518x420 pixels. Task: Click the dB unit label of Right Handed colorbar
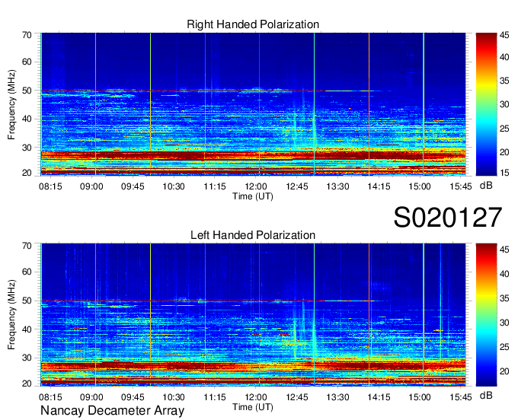(486, 186)
